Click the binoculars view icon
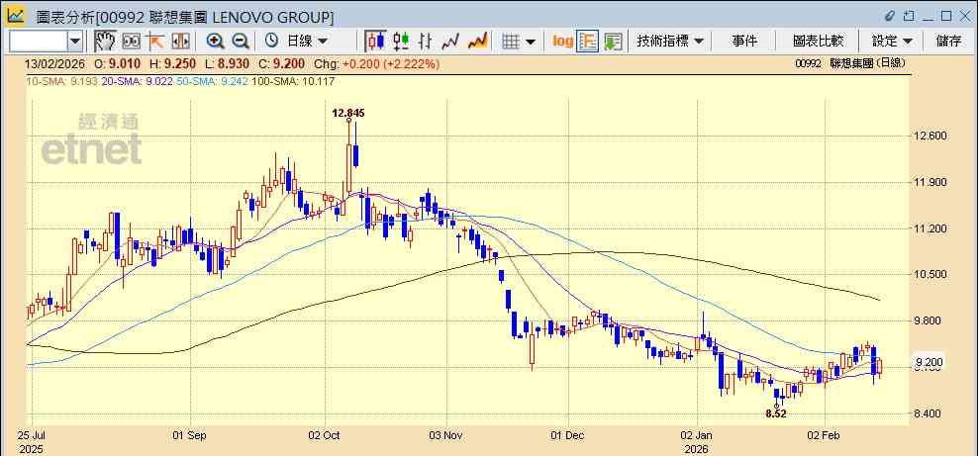980x456 pixels. click(x=132, y=42)
